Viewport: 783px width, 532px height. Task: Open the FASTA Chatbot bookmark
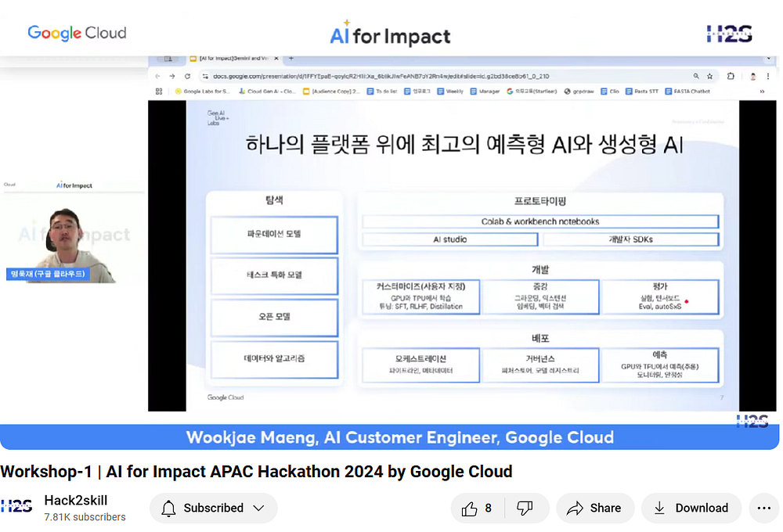tap(687, 92)
